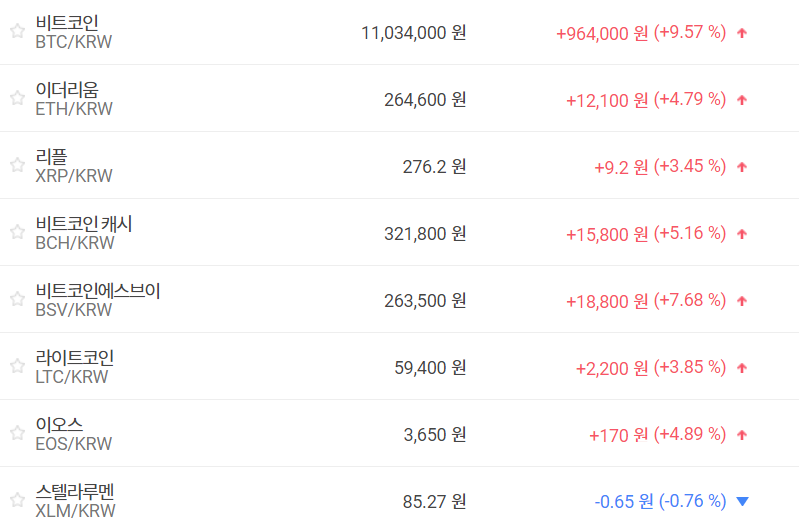Star Bitcoin BTC/KRW as favorite

click(17, 31)
